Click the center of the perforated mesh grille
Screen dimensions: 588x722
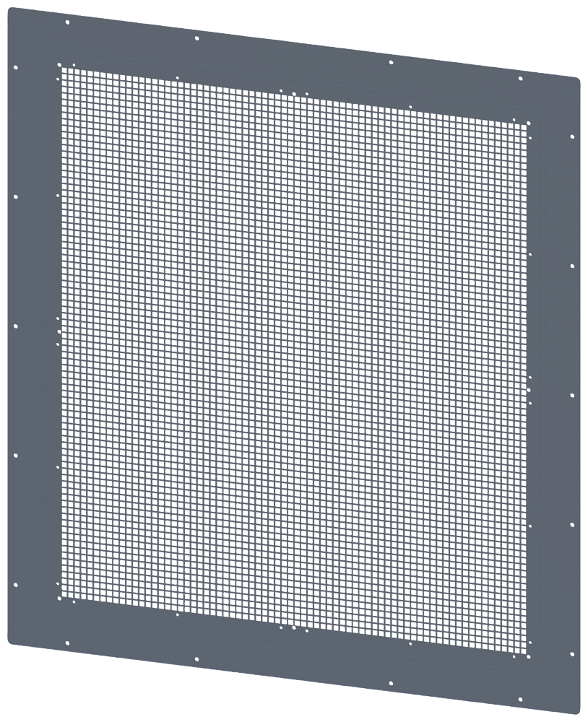pos(295,361)
